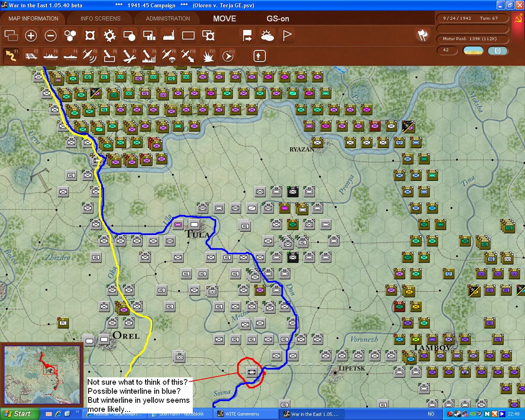Select the F5 air recon mode
Viewport: 525px width, 420px height.
coord(90,55)
